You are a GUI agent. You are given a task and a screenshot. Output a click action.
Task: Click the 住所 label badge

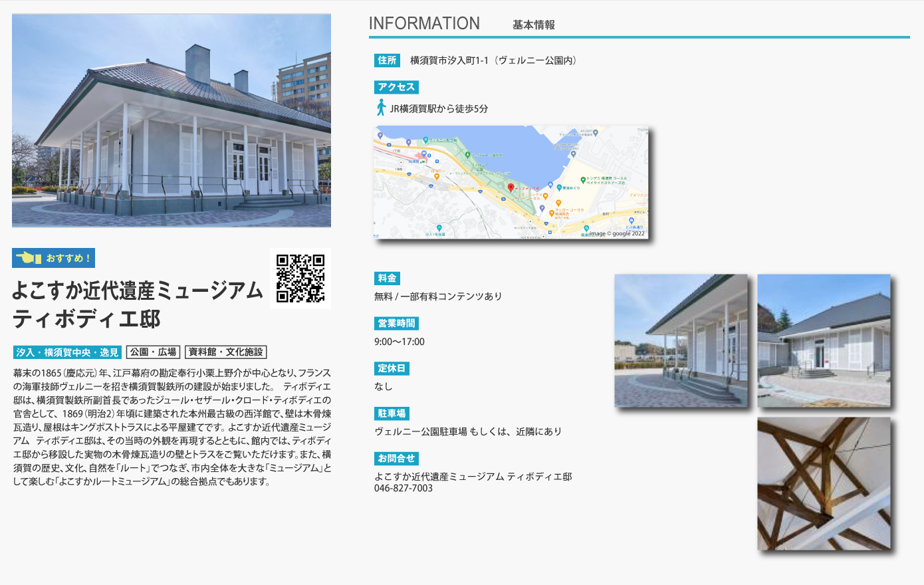click(387, 60)
